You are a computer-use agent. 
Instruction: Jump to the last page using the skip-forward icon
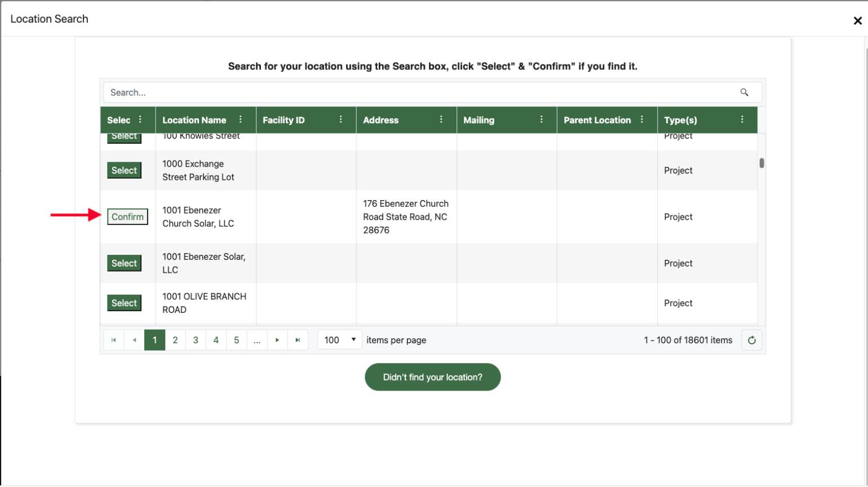click(298, 339)
